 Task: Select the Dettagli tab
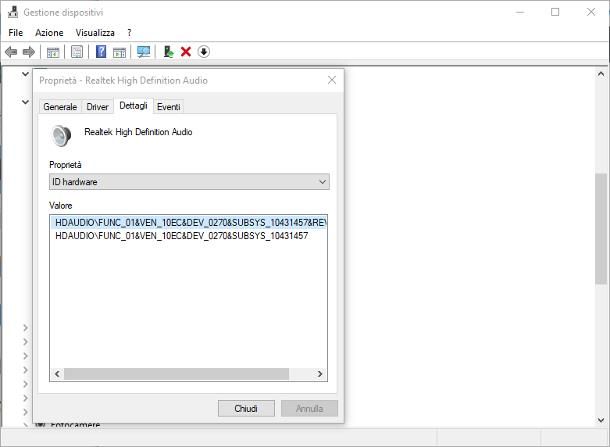point(133,106)
